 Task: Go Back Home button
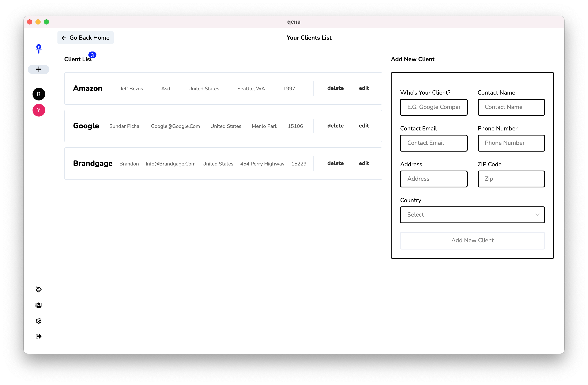tap(86, 38)
